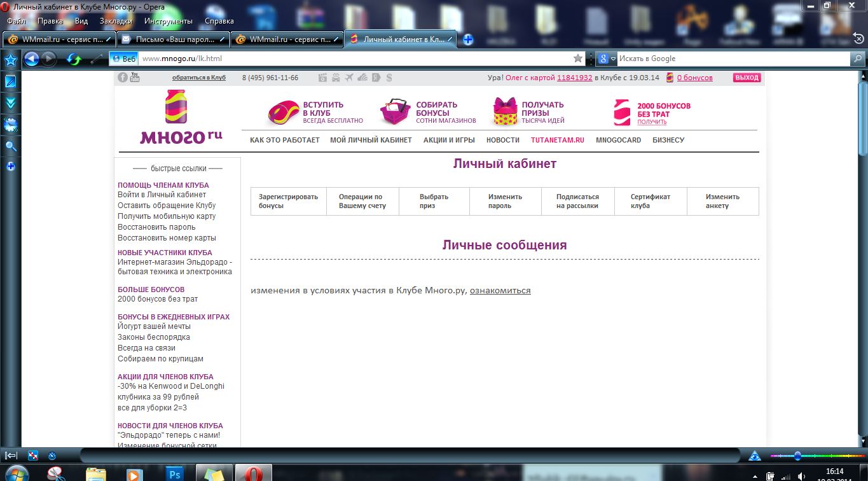This screenshot has height=481, width=868.
Task: Click Восстановить пароль in sidebar
Action: coord(156,227)
